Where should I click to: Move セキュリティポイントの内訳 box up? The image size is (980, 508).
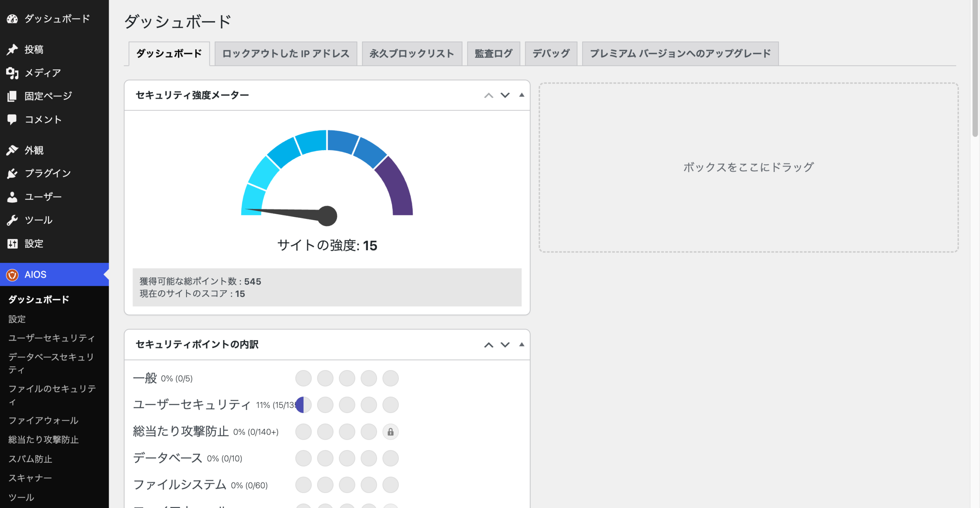coord(488,345)
